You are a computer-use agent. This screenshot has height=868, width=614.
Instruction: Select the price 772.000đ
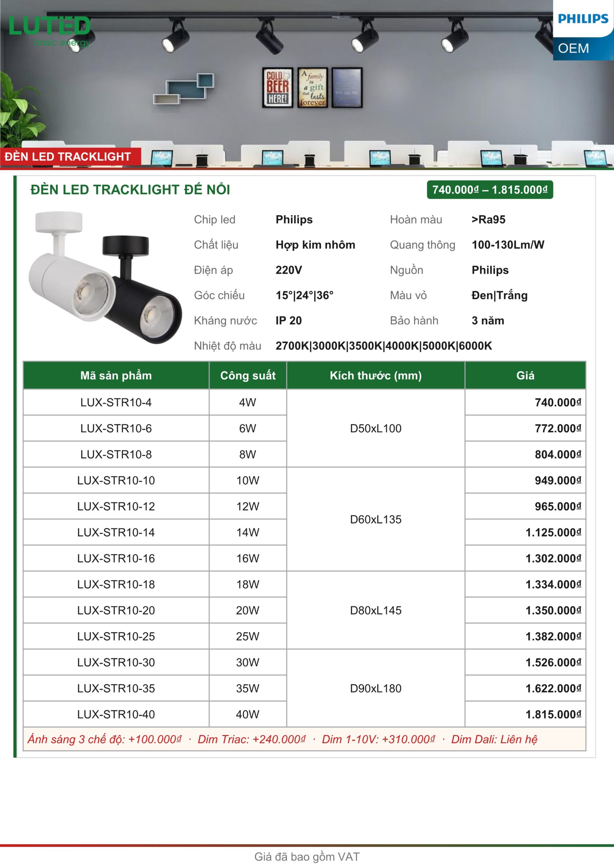[x=558, y=429]
